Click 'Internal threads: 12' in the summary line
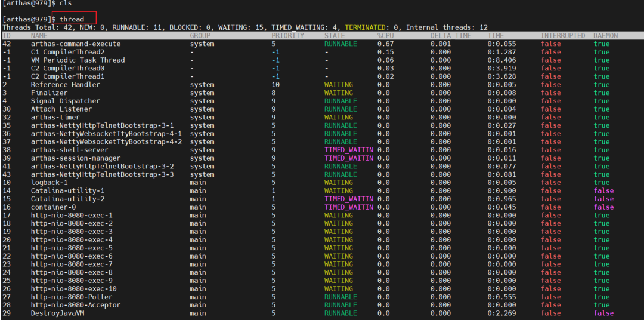Viewport: 644px width, 320px height. pyautogui.click(x=447, y=27)
